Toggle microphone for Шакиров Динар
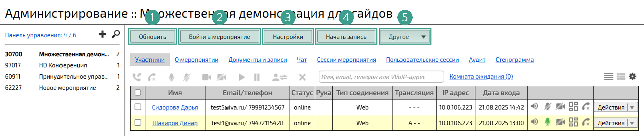 tap(547, 122)
